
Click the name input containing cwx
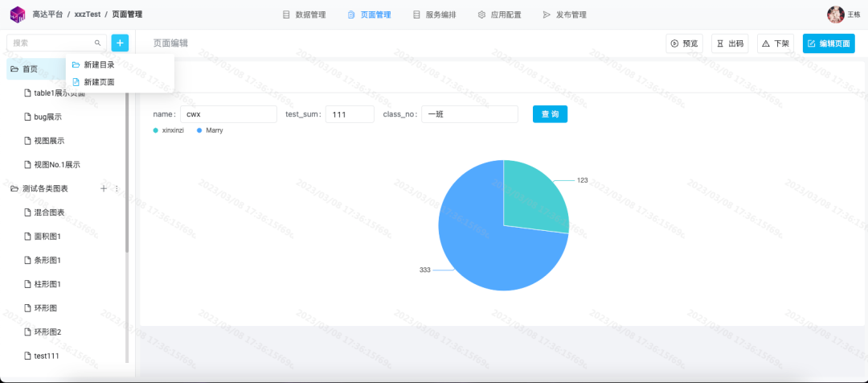[x=228, y=114]
